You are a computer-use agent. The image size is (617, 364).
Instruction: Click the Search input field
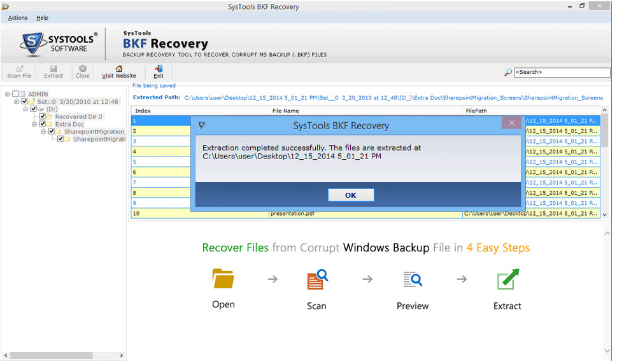[x=562, y=73]
